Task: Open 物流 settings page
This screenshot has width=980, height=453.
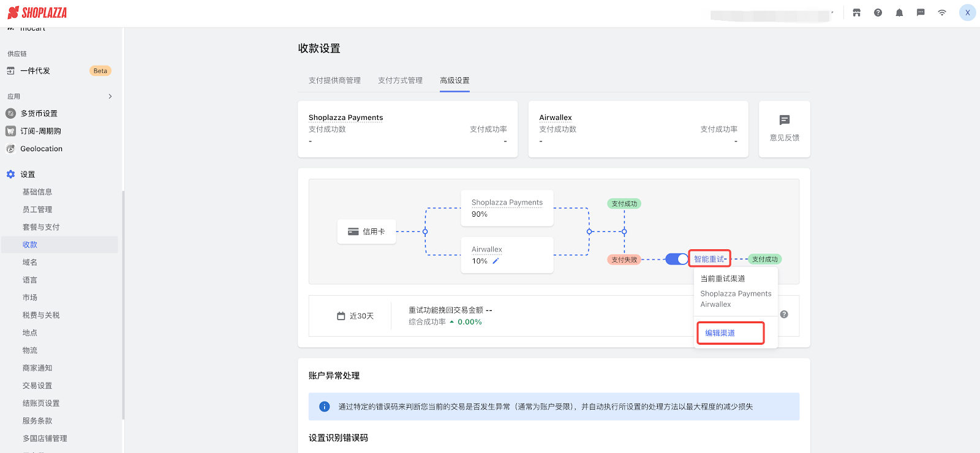Action: coord(30,350)
